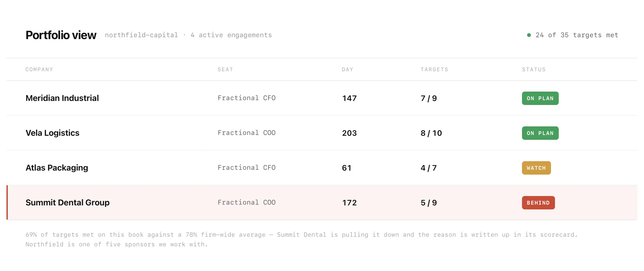Select Atlas Packaging company name
644x271 pixels.
tap(57, 168)
